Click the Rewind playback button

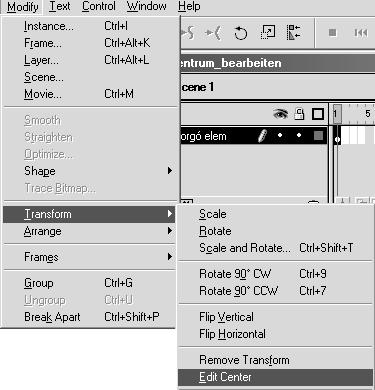coord(361,33)
